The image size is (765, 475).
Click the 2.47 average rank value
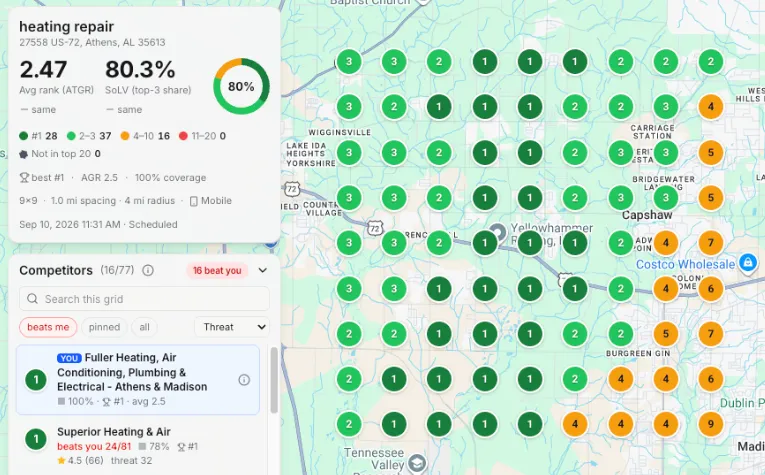click(x=43, y=69)
